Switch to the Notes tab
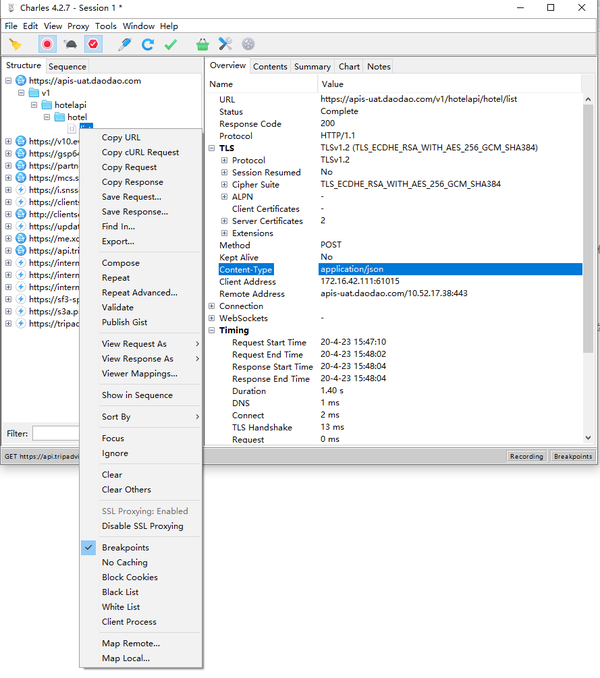 click(379, 67)
